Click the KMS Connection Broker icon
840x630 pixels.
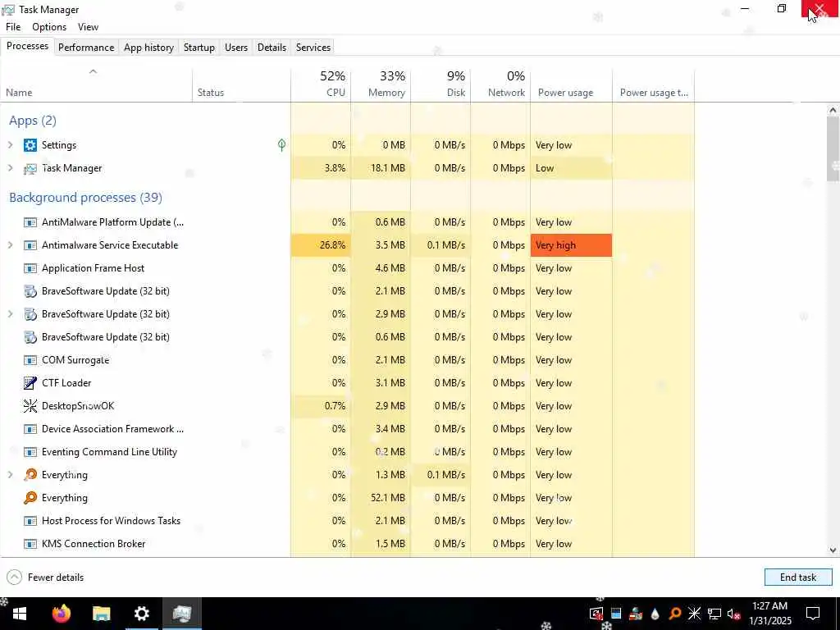click(30, 544)
